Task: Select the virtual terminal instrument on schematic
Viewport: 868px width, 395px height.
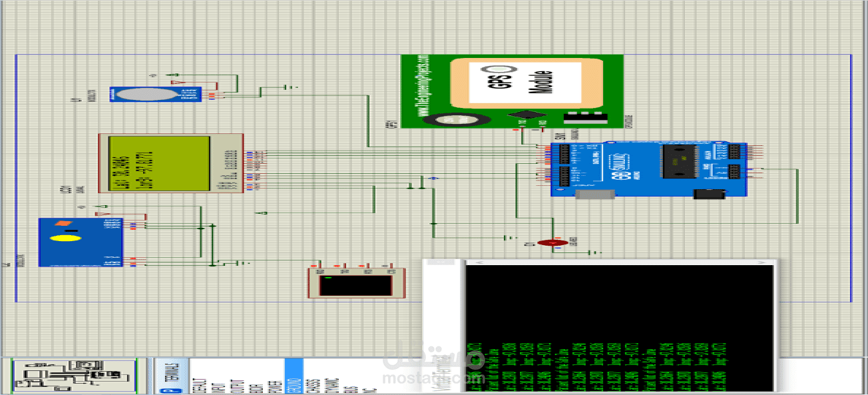Action: click(x=356, y=282)
